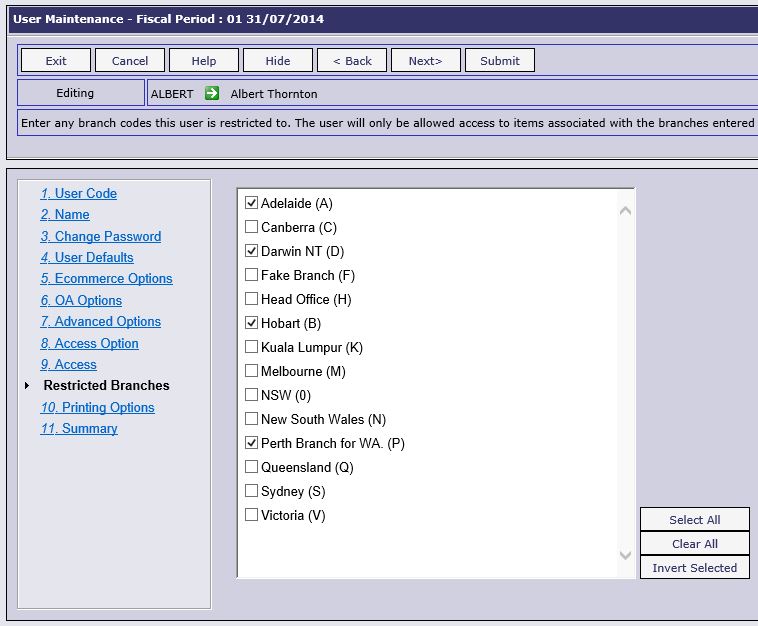Click the Clear All button

click(x=694, y=544)
